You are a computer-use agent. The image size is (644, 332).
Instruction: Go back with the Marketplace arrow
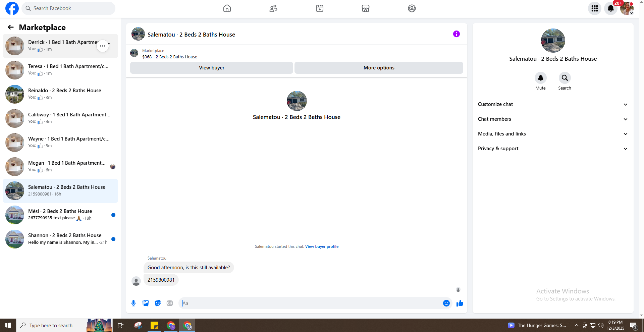(x=11, y=27)
